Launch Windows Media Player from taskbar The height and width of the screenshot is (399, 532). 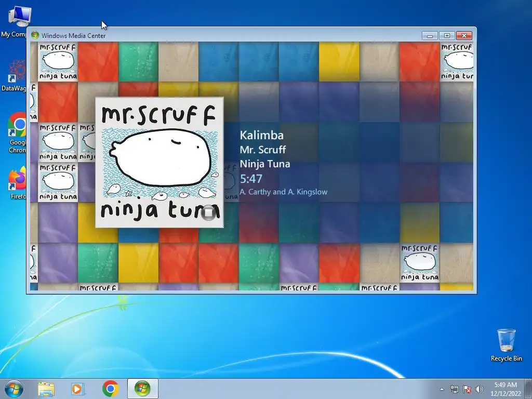(78, 389)
